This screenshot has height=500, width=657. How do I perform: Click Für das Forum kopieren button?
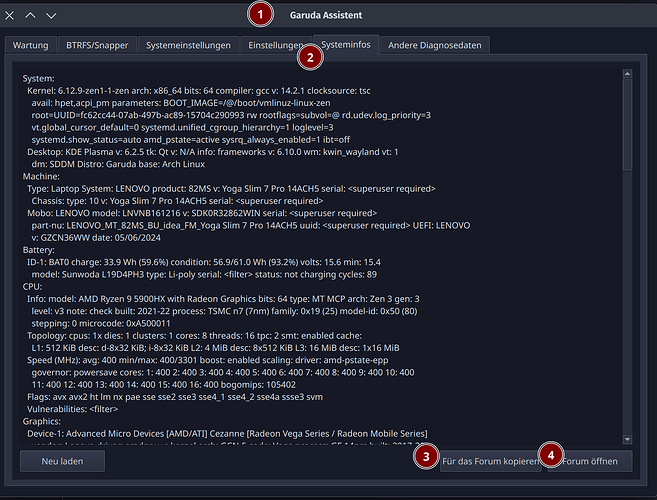tap(491, 461)
